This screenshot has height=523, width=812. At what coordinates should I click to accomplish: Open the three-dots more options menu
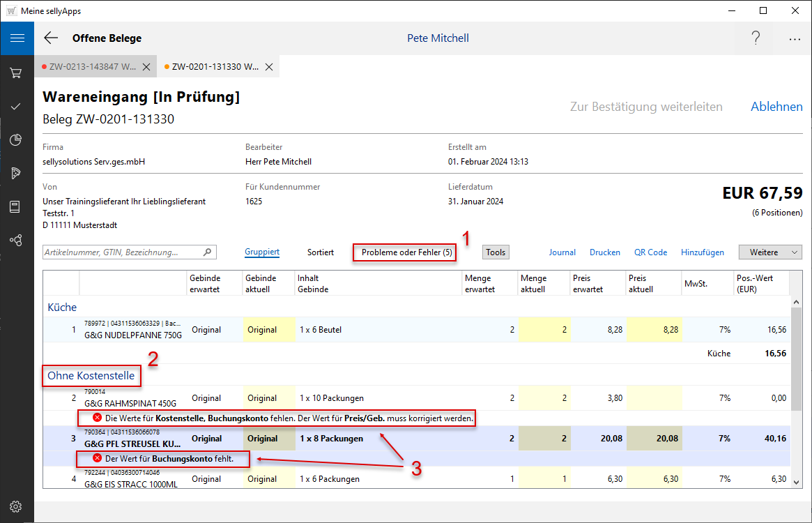pyautogui.click(x=795, y=39)
